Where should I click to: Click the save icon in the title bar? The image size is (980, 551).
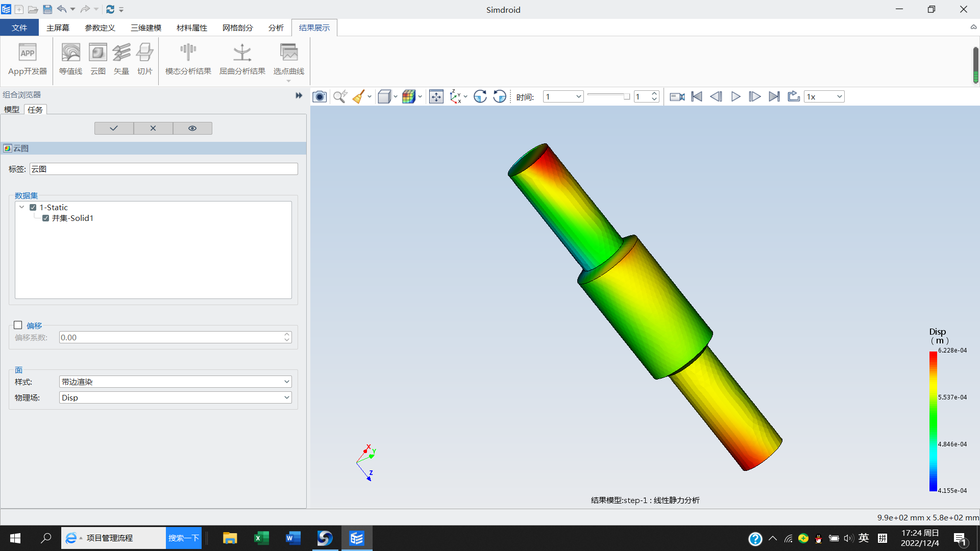[47, 9]
